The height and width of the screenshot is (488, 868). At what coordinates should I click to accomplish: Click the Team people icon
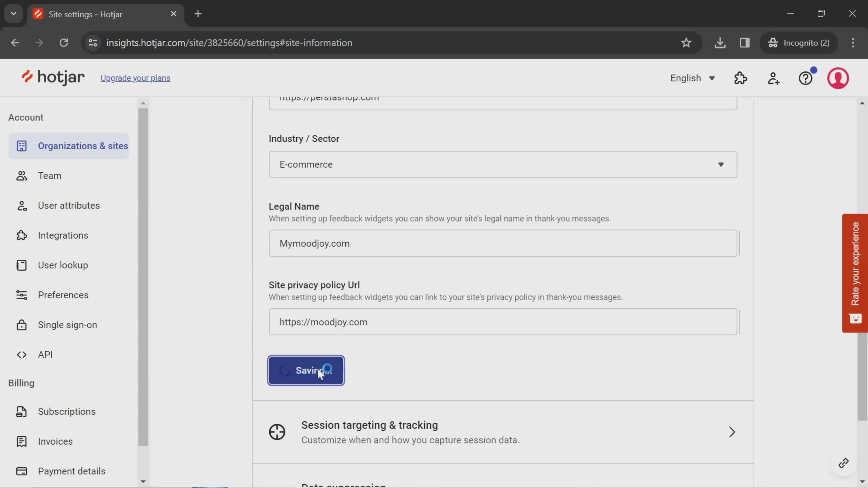(21, 176)
